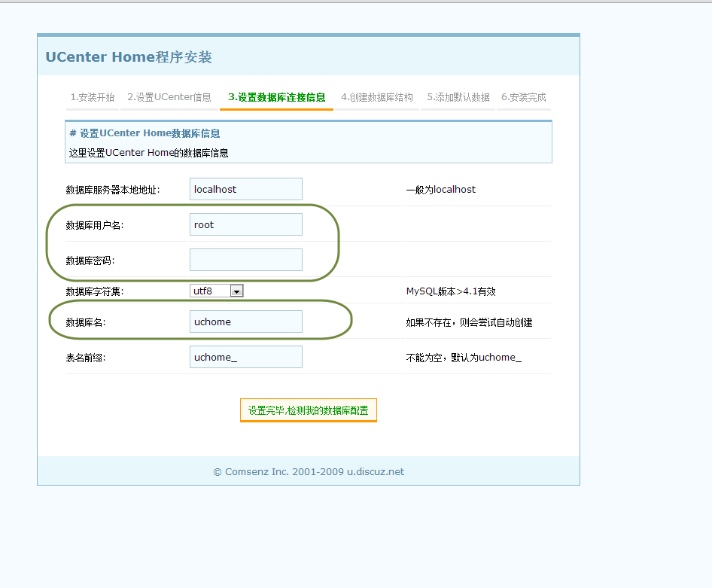The width and height of the screenshot is (712, 588).
Task: Click the hint text 一般为localhost
Action: (x=441, y=189)
